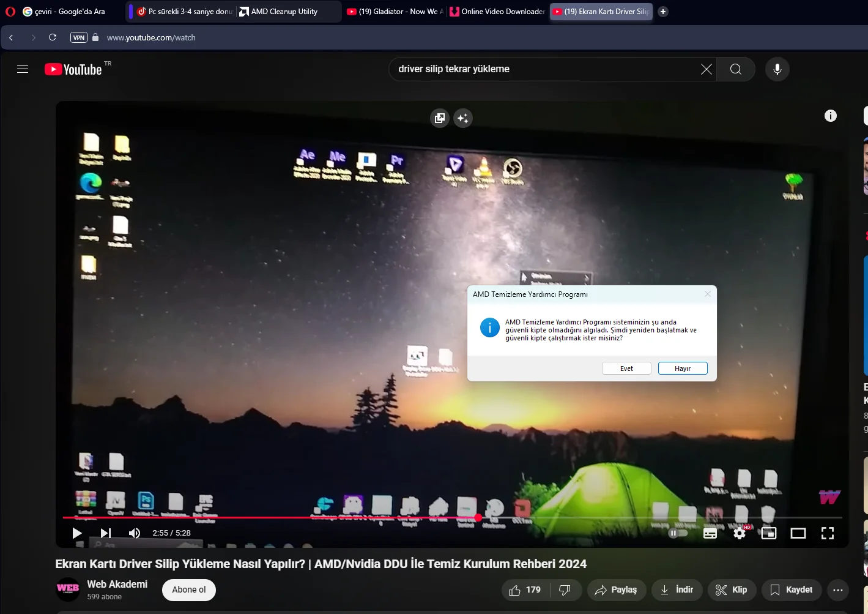Subscribe with the Abone ol button
The image size is (868, 614).
tap(189, 590)
